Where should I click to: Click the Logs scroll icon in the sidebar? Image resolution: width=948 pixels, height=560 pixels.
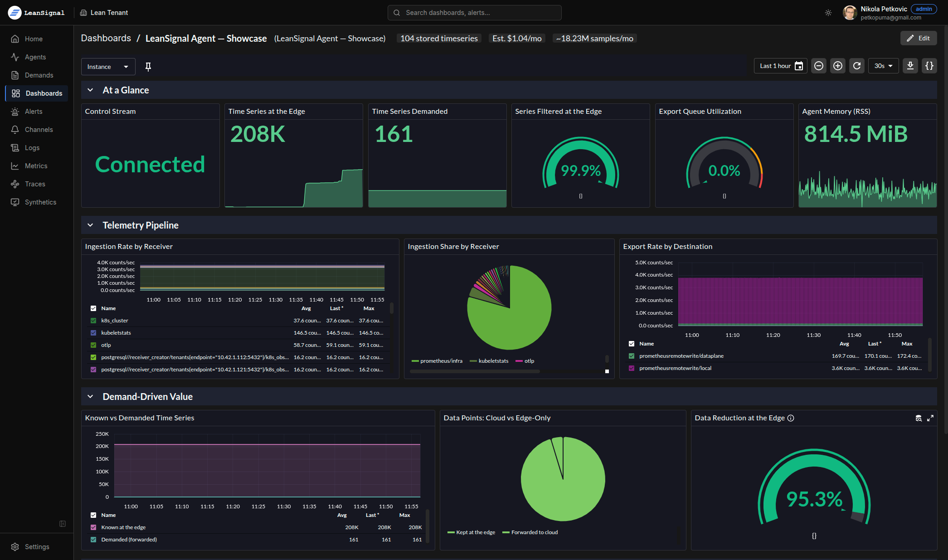point(15,148)
